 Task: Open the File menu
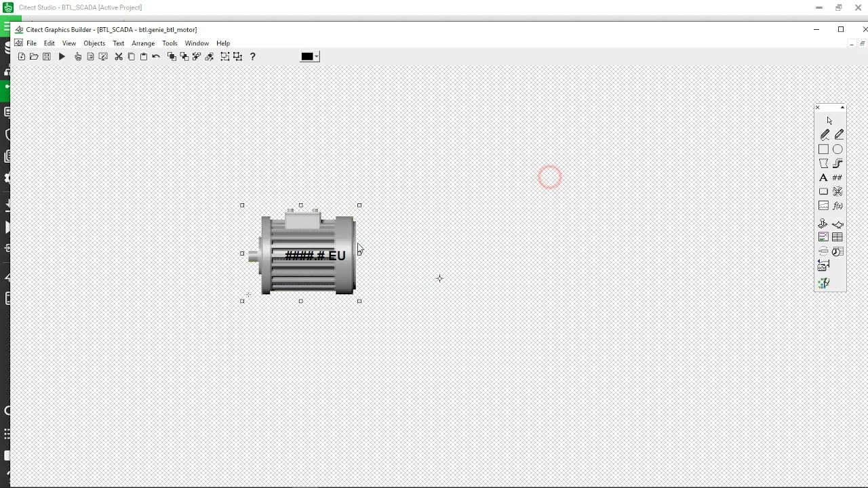click(31, 43)
